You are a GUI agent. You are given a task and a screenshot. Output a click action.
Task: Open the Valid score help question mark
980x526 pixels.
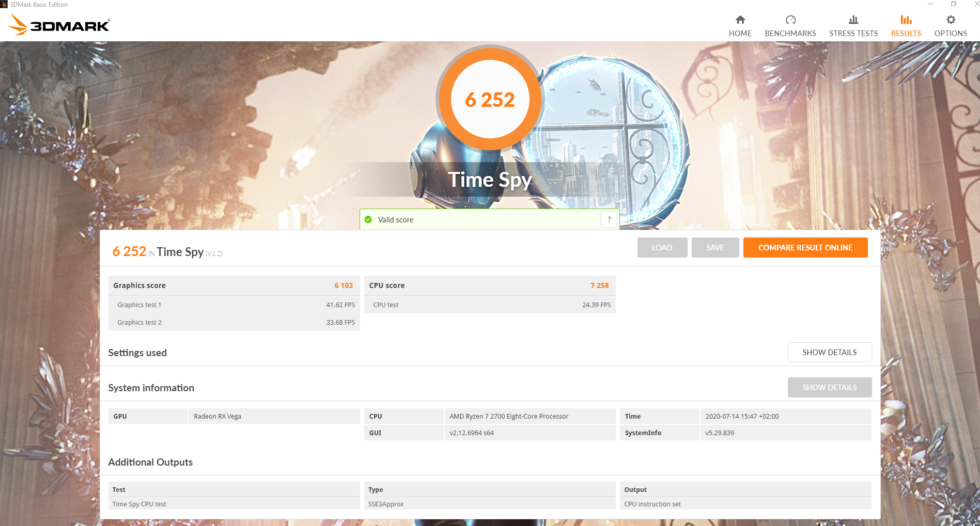609,219
